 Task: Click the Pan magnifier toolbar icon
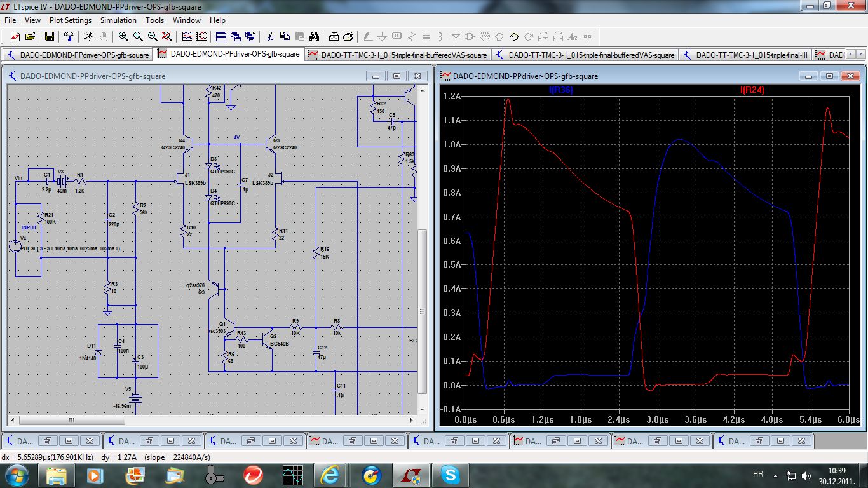pos(138,37)
